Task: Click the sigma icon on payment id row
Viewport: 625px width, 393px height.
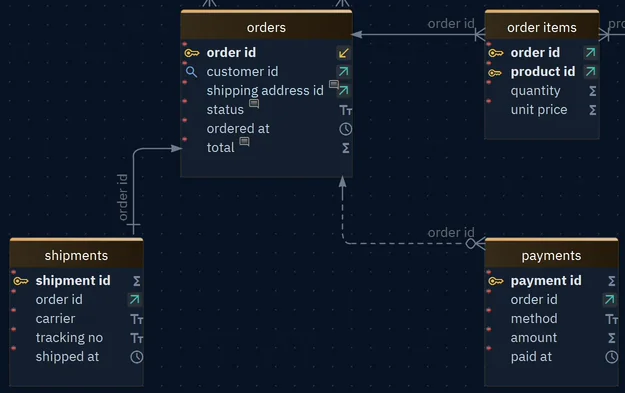Action: [611, 281]
